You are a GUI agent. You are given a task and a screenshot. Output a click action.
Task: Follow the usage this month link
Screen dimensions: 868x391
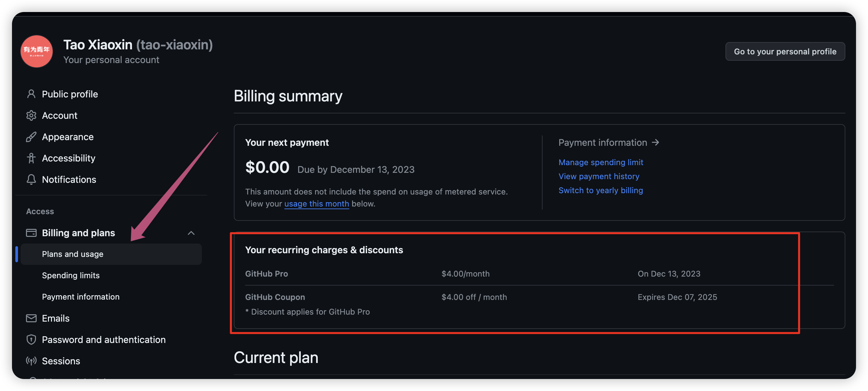(x=316, y=204)
